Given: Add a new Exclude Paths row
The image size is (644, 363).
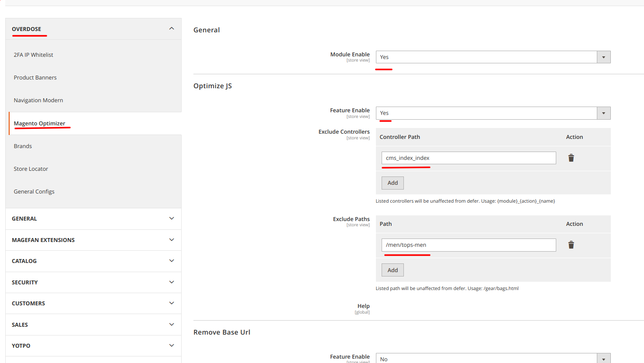Looking at the screenshot, I should pos(393,270).
